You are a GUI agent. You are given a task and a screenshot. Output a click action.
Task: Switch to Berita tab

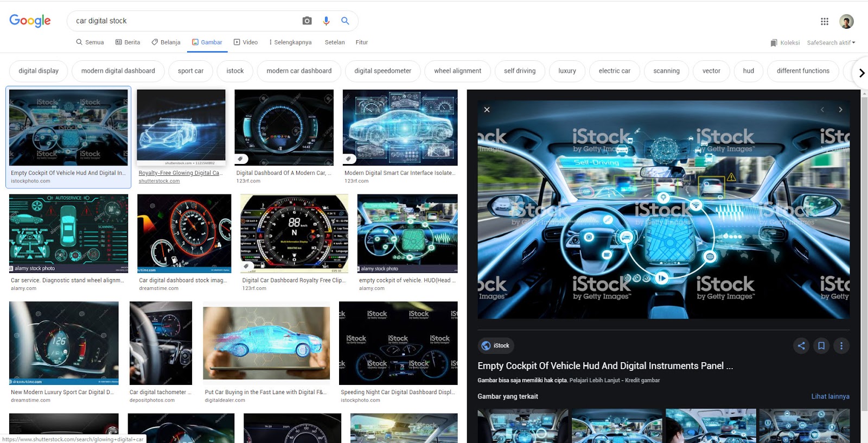pyautogui.click(x=127, y=42)
